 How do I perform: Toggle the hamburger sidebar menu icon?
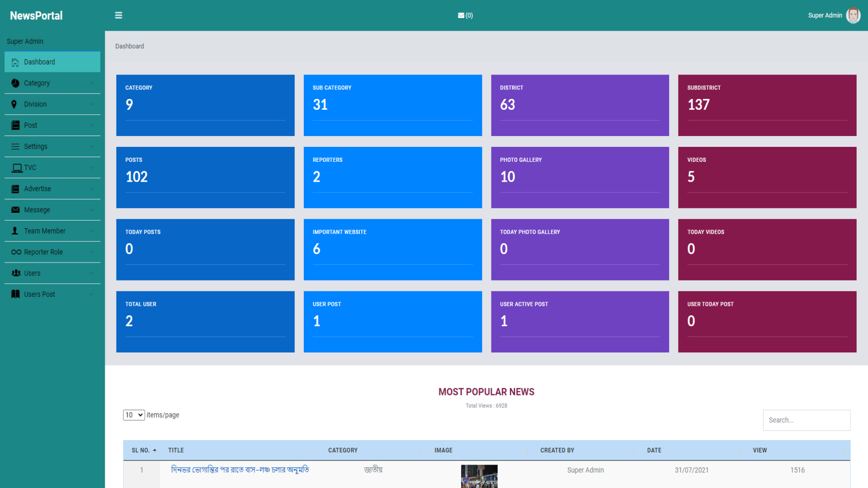pos(118,15)
